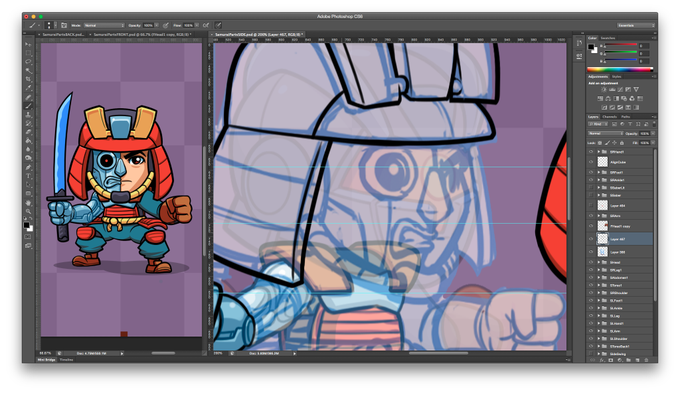The height and width of the screenshot is (393, 680).
Task: Select the Brush tool in the toolbox
Action: (x=28, y=106)
